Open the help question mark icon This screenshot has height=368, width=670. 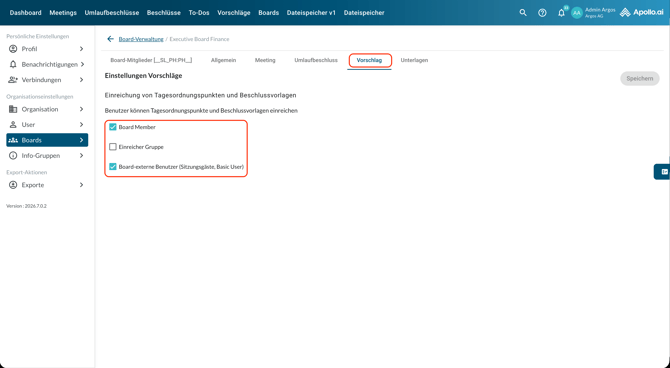pos(542,13)
